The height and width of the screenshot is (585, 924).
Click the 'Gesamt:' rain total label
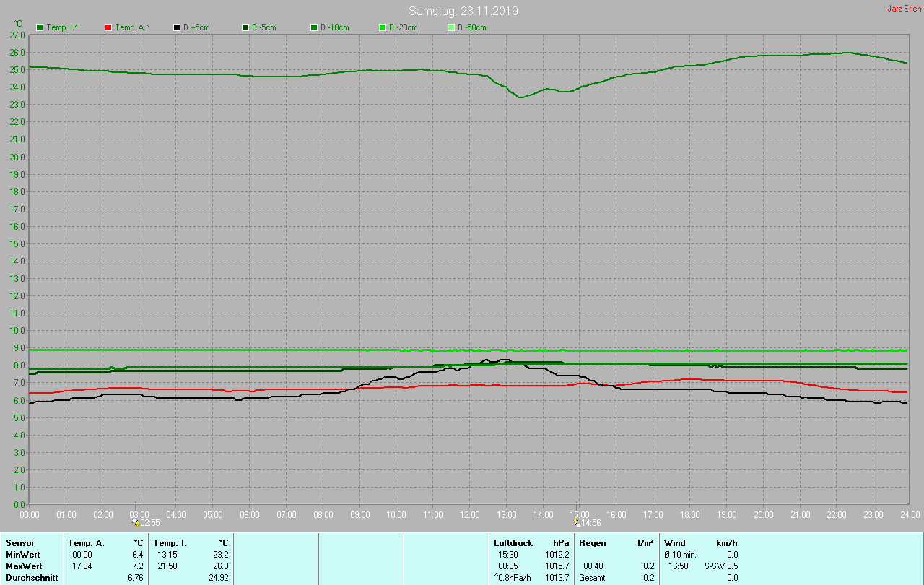click(593, 578)
